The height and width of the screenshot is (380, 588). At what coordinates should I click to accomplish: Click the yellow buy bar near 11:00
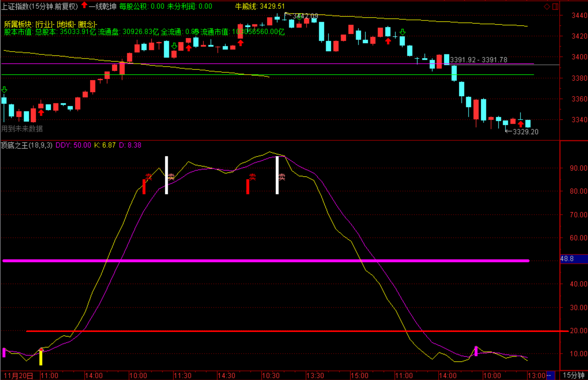[x=41, y=357]
